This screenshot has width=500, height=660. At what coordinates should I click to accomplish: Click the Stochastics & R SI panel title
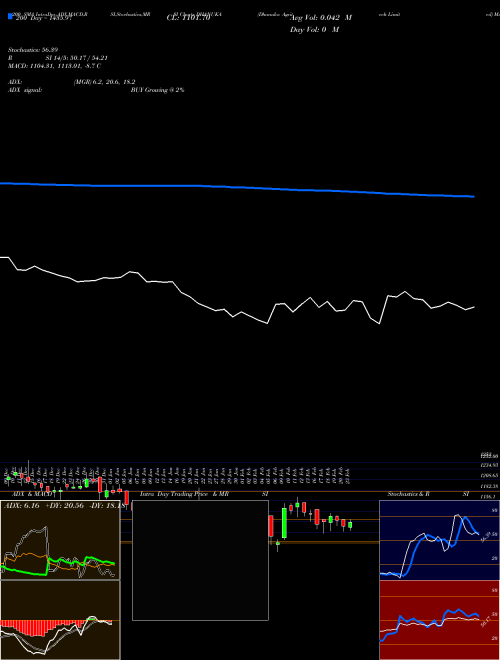(428, 494)
